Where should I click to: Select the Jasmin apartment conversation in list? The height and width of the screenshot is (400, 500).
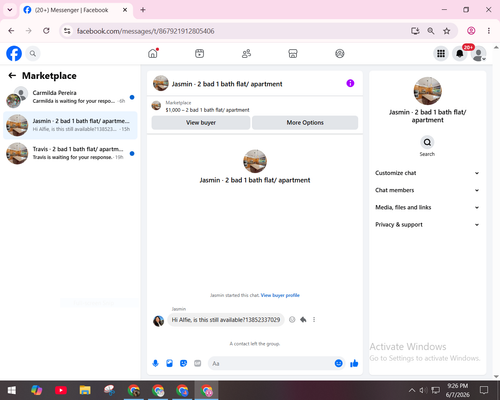[x=70, y=125]
